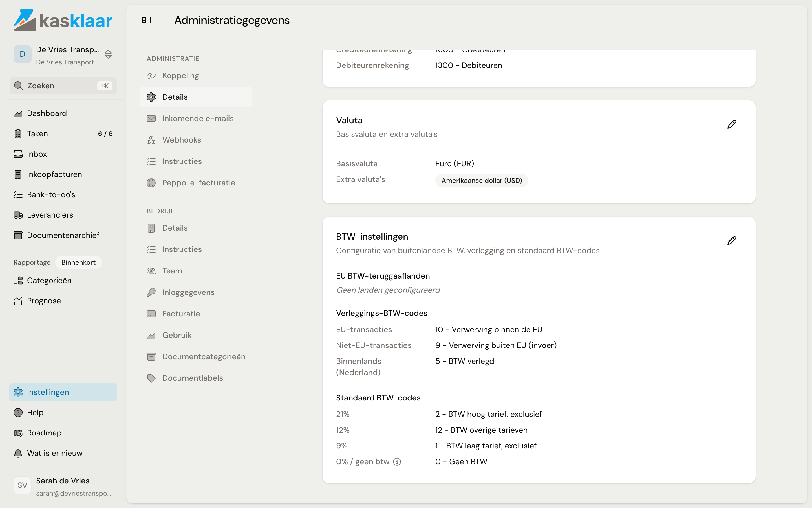Image resolution: width=812 pixels, height=508 pixels.
Task: Open Leveranciers page
Action: click(63, 215)
